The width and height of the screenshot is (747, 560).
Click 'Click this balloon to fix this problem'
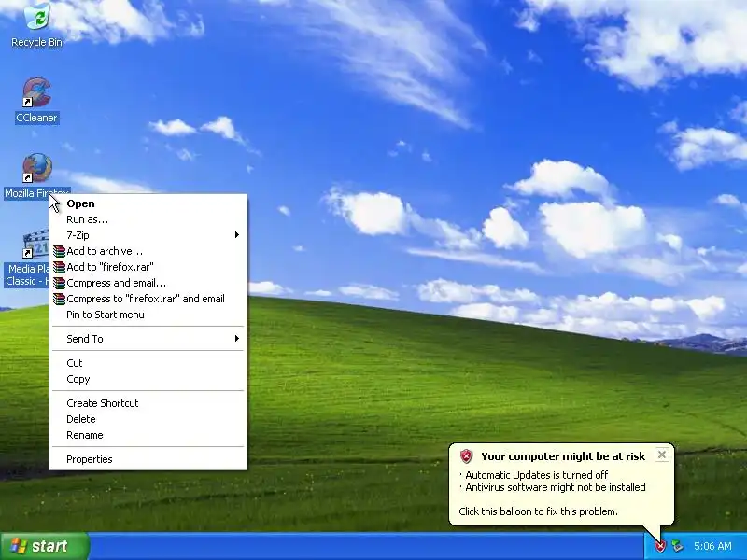pyautogui.click(x=538, y=511)
